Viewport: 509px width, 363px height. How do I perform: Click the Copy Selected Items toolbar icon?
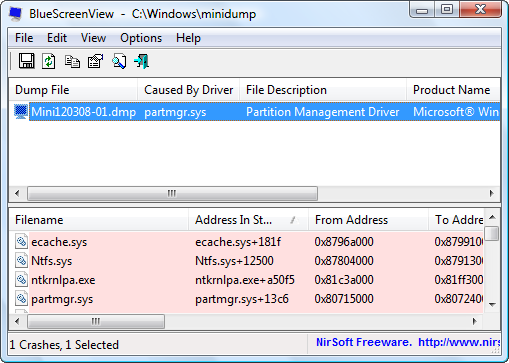tap(72, 62)
